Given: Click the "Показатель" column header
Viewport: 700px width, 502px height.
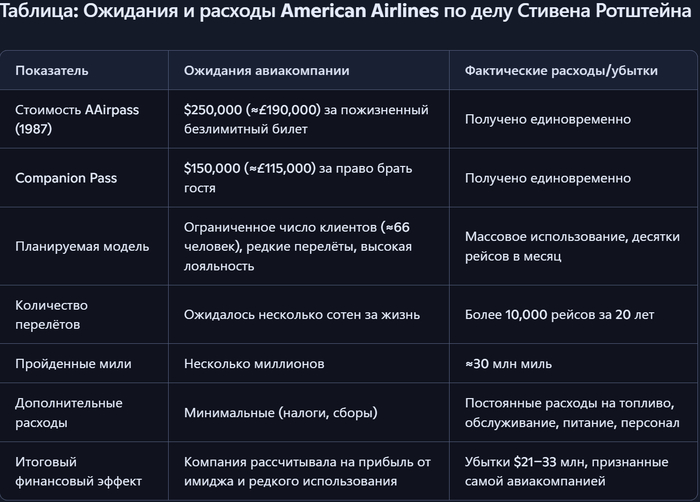Looking at the screenshot, I should point(52,71).
